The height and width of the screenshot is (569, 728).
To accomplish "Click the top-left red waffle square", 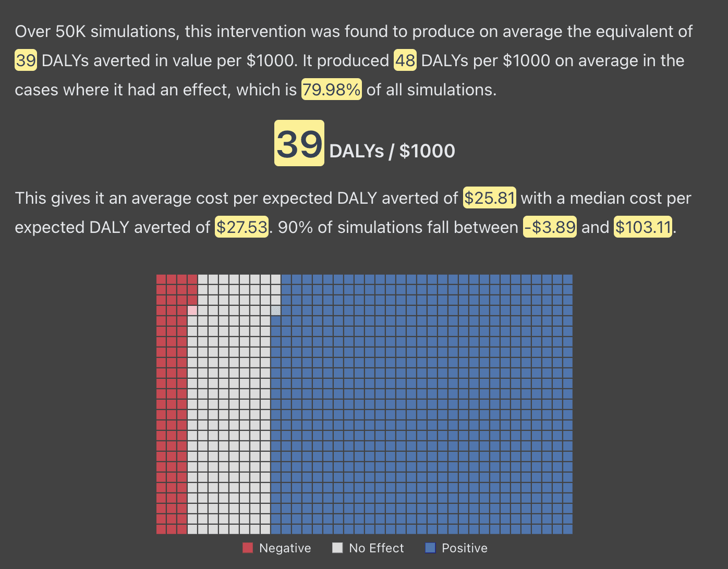I will pyautogui.click(x=161, y=279).
